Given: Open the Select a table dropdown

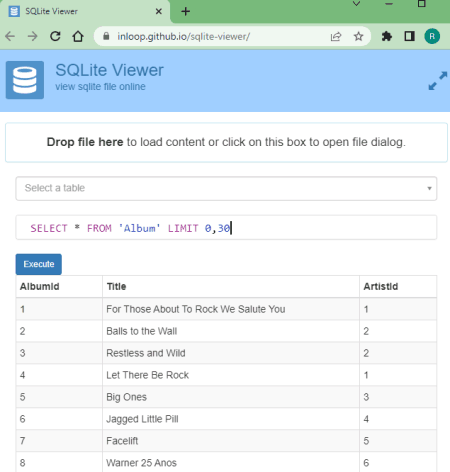Looking at the screenshot, I should coord(226,188).
